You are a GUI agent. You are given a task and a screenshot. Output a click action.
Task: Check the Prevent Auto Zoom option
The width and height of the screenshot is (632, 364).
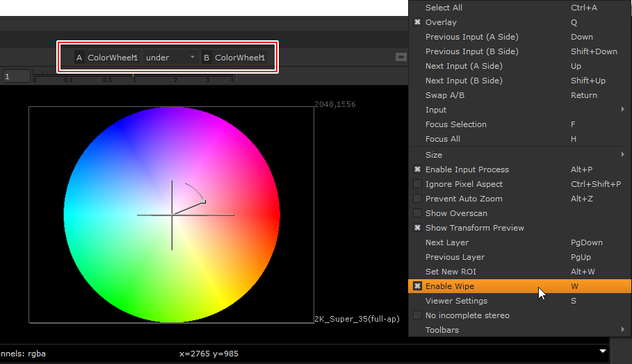coord(417,199)
